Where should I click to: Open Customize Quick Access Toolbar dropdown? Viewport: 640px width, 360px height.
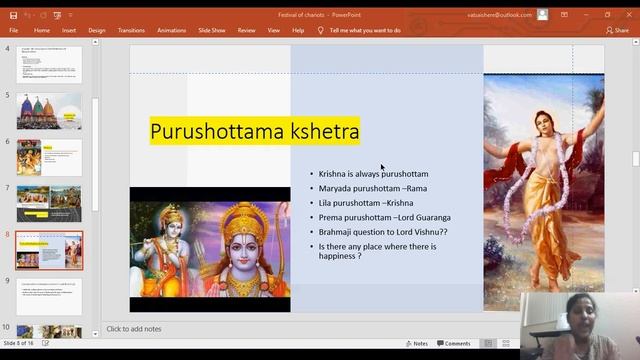(70, 16)
